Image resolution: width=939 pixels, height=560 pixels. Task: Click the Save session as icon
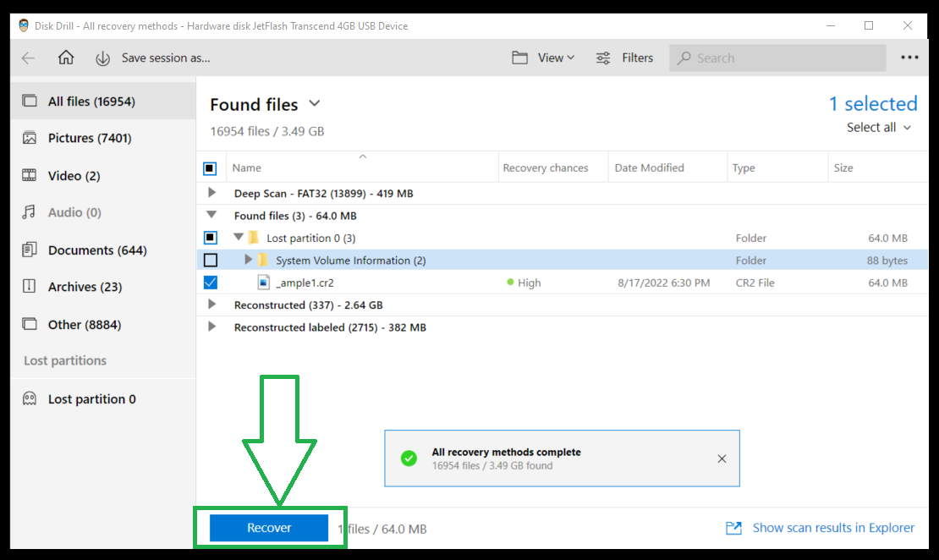103,58
